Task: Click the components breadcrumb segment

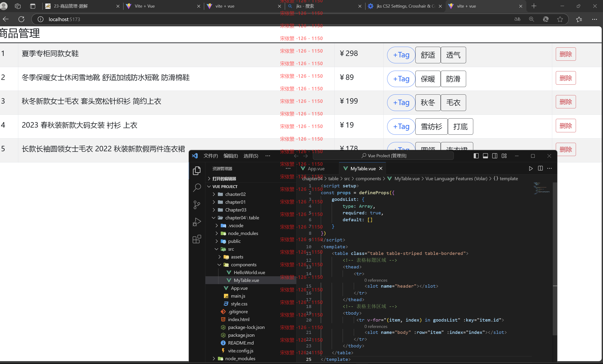Action: (x=368, y=179)
